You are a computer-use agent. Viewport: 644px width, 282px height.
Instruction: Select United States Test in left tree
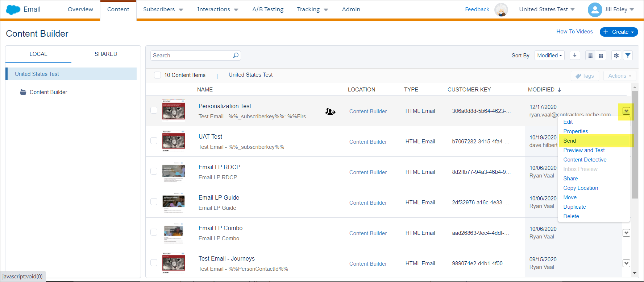(x=71, y=74)
